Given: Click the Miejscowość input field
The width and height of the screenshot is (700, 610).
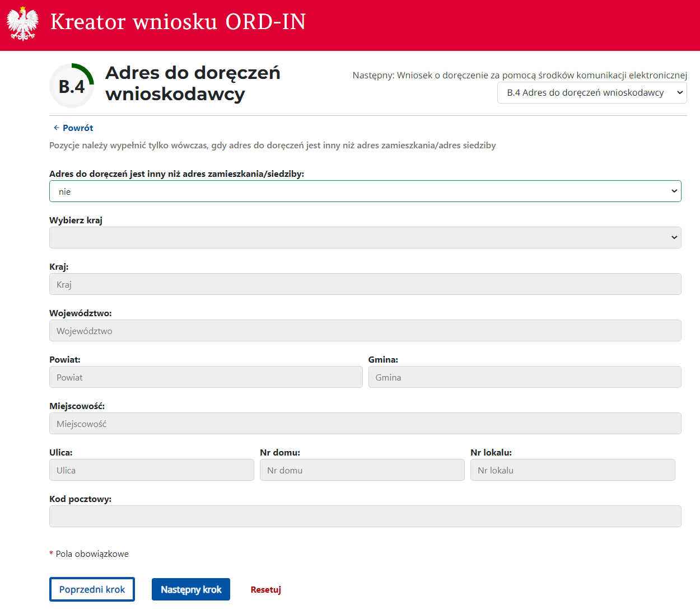Looking at the screenshot, I should [x=365, y=424].
